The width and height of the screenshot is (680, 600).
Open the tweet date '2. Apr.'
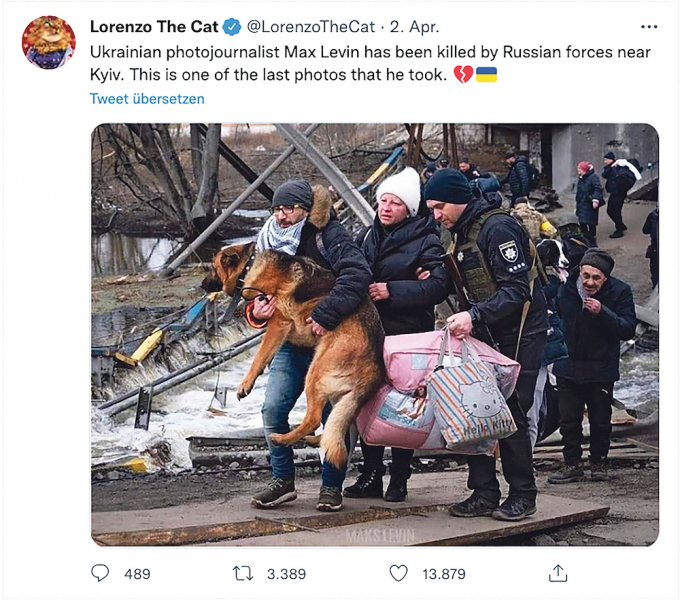[x=415, y=27]
